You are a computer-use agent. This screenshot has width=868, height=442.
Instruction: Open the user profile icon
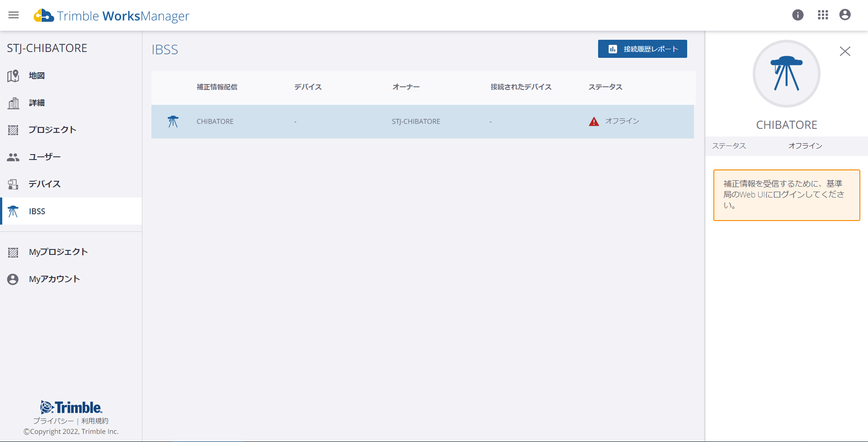pos(845,15)
